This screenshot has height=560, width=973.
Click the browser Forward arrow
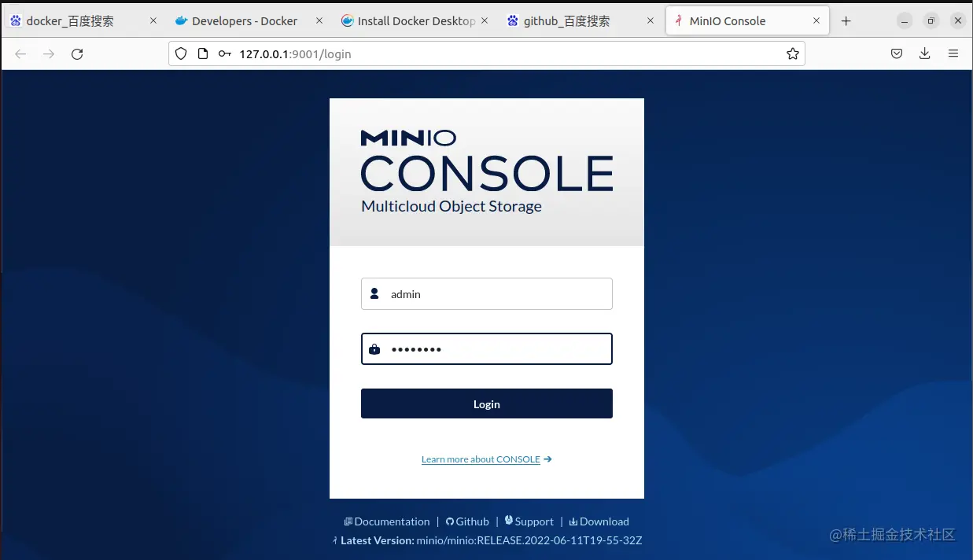coord(49,54)
